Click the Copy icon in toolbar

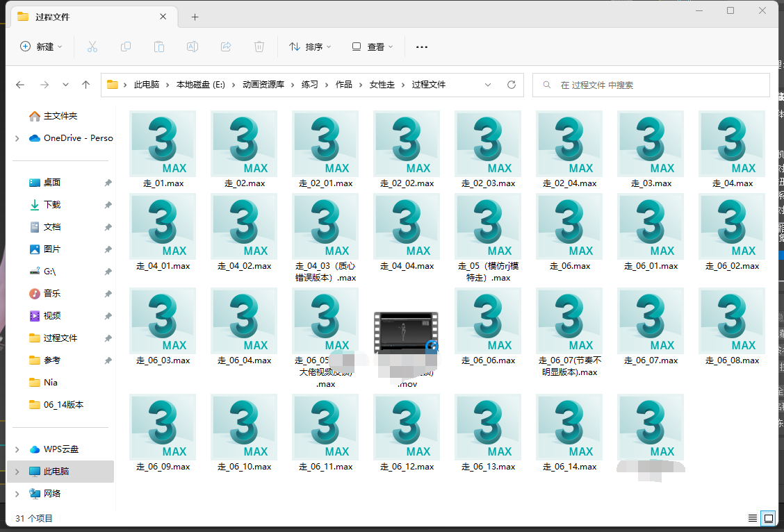[126, 47]
